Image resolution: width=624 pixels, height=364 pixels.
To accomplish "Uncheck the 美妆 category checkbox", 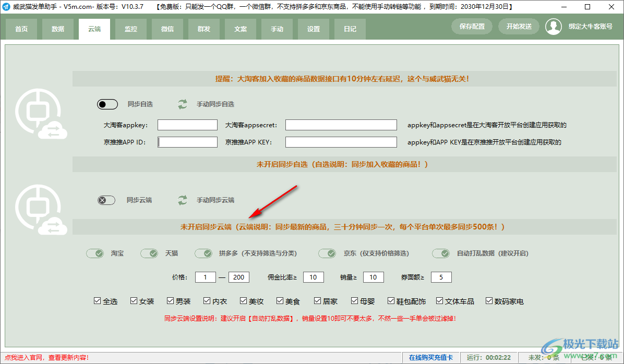I will pos(243,301).
